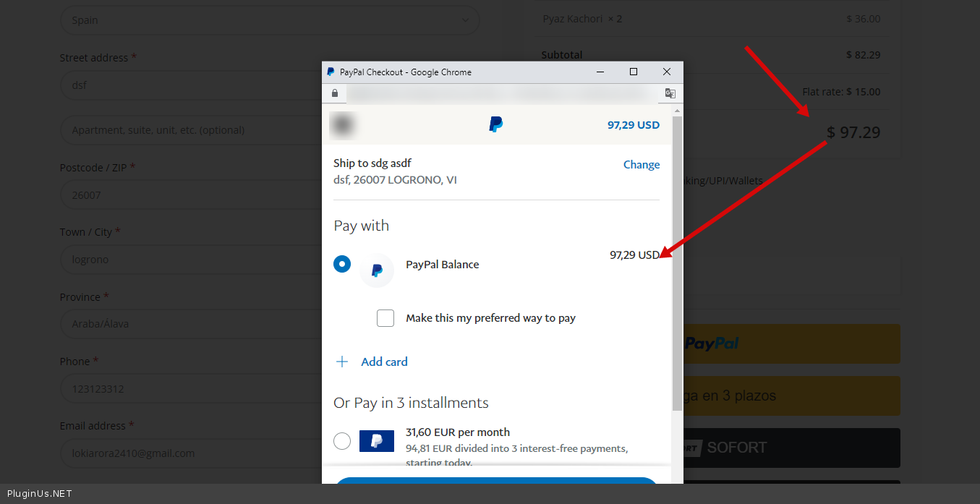Click the PayPal favicon in the title bar
980x504 pixels.
click(331, 72)
